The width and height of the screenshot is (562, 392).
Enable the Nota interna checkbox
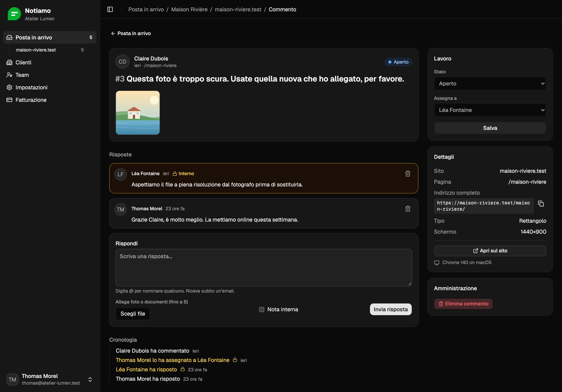click(x=262, y=310)
